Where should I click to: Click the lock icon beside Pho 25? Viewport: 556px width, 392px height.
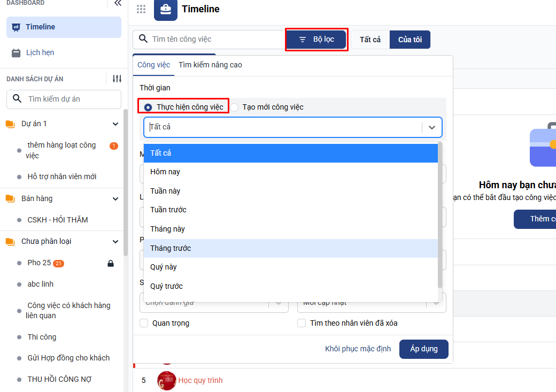[111, 263]
